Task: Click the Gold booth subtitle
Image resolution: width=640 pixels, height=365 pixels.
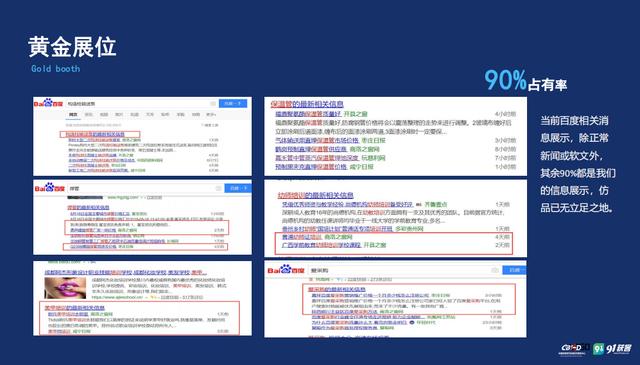Action: [56, 69]
